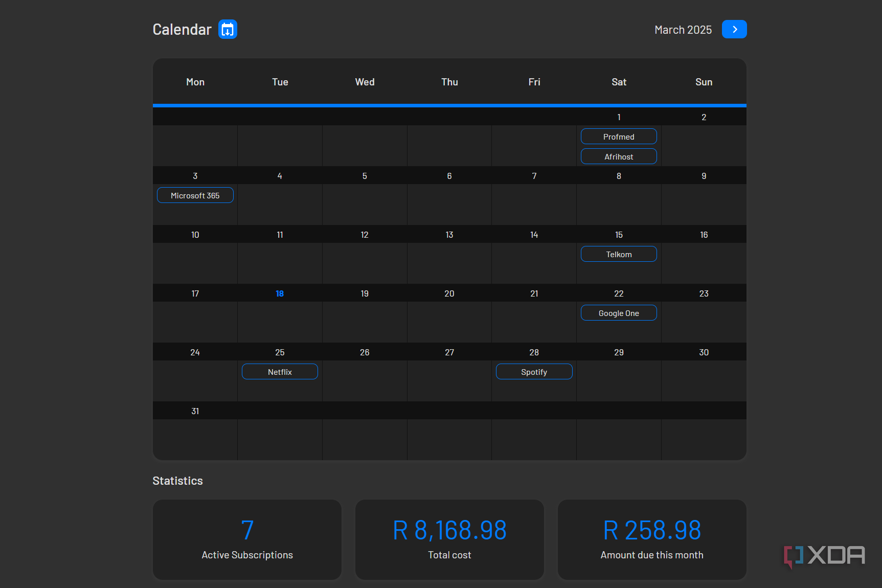Click date number 27 in the calendar
The image size is (882, 588).
tap(449, 352)
